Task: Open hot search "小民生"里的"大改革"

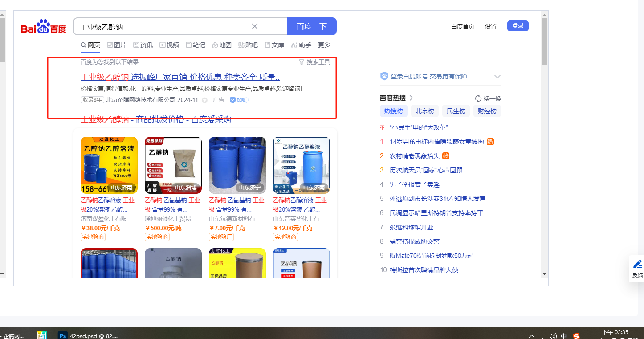Action: [418, 127]
